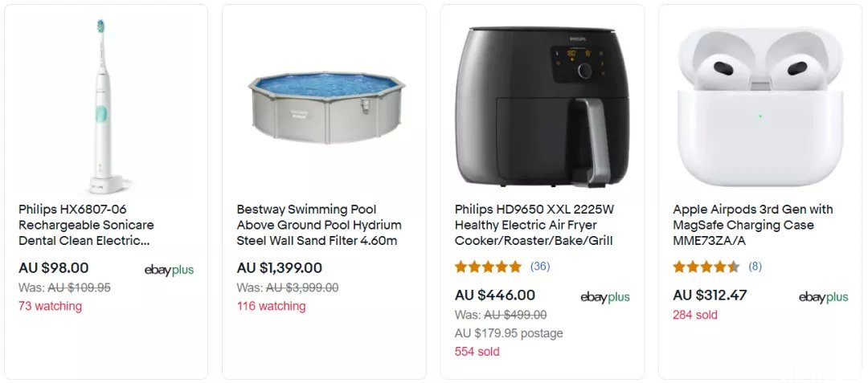Click the AU $98.00 toothbrush price

[x=54, y=268]
